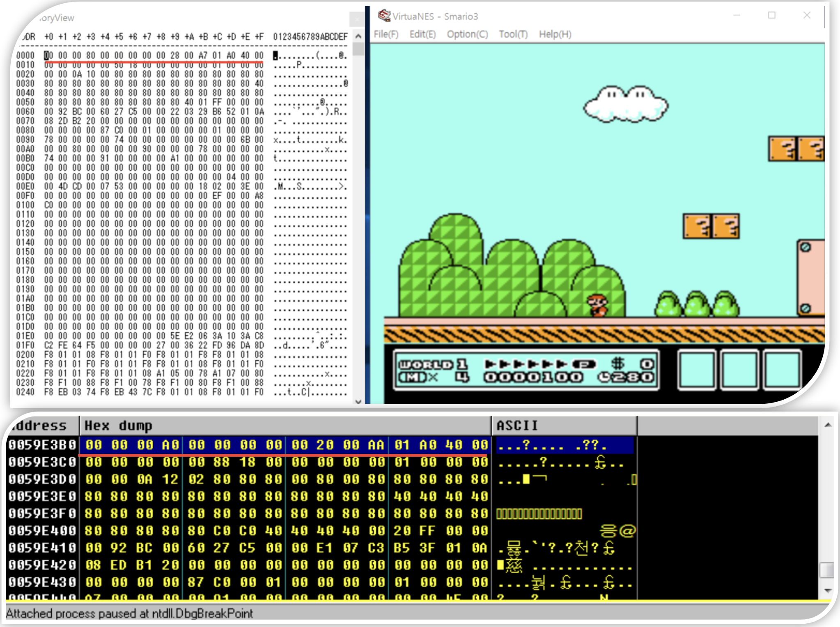Open the Tool(T) menu
This screenshot has height=627, width=840.
(x=513, y=34)
